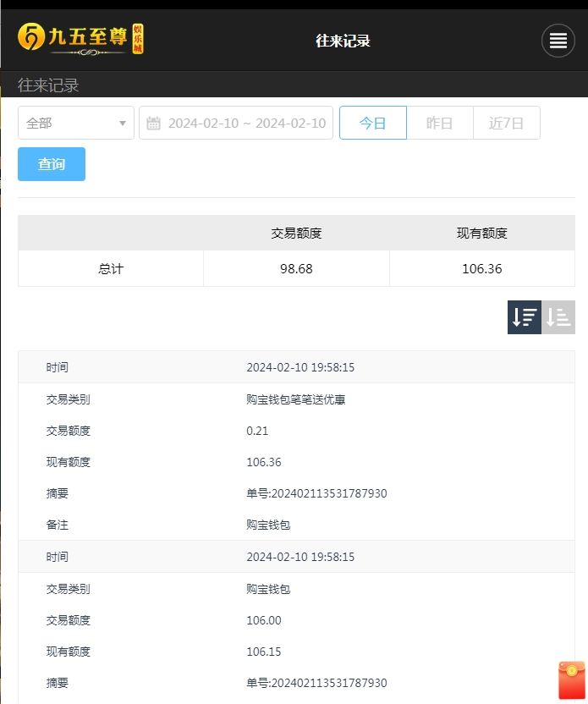The width and height of the screenshot is (588, 704).
Task: Click the 总计 row label
Action: click(x=111, y=269)
